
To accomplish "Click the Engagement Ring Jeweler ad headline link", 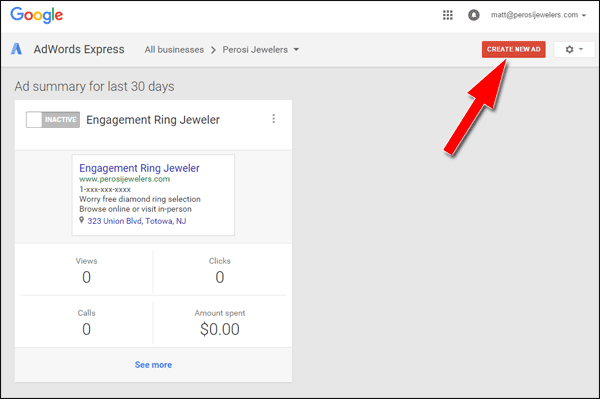I will point(139,168).
